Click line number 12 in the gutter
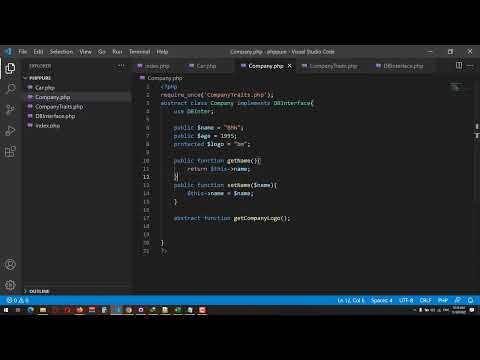The image size is (480, 360). point(146,177)
